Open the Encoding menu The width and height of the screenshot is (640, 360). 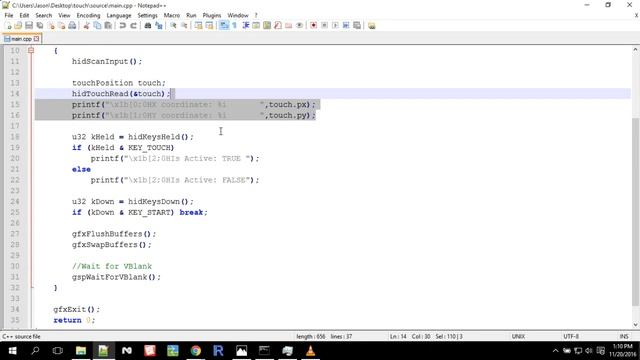click(88, 15)
